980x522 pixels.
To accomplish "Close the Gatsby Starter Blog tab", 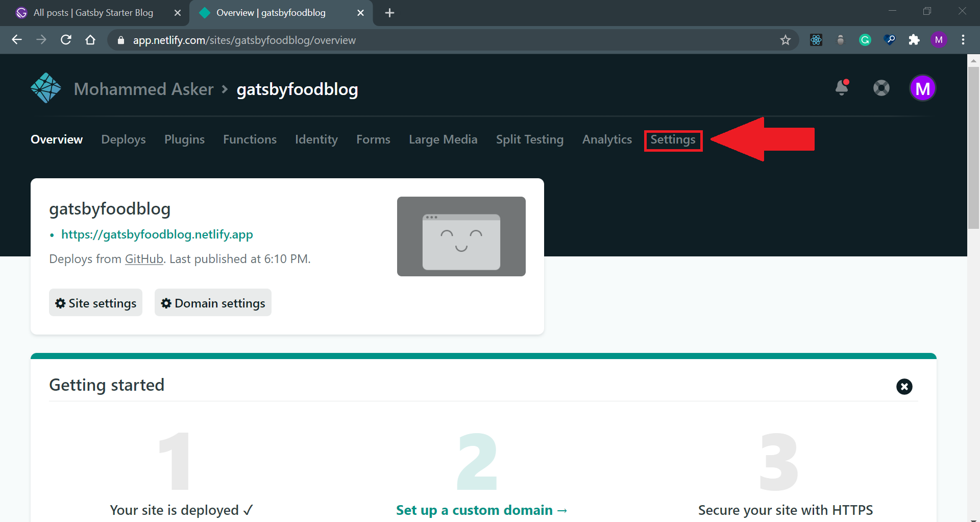I will pyautogui.click(x=178, y=13).
